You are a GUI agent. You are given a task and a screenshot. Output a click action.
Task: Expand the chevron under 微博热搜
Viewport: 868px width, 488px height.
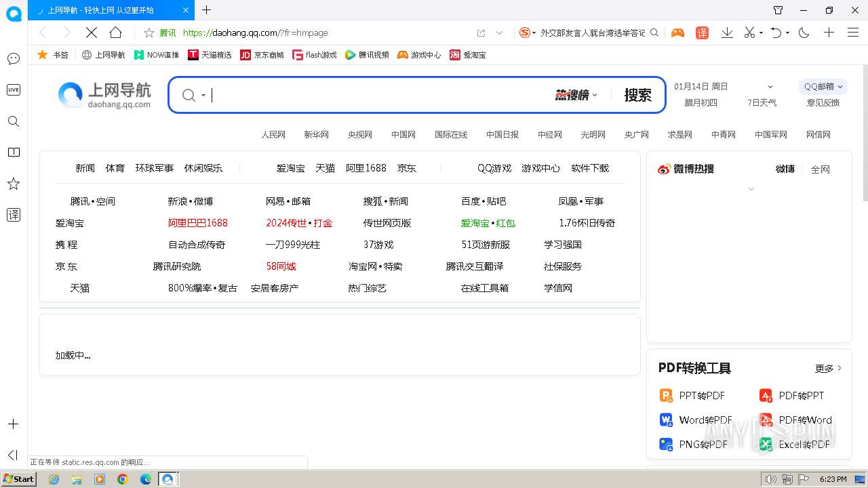point(751,189)
